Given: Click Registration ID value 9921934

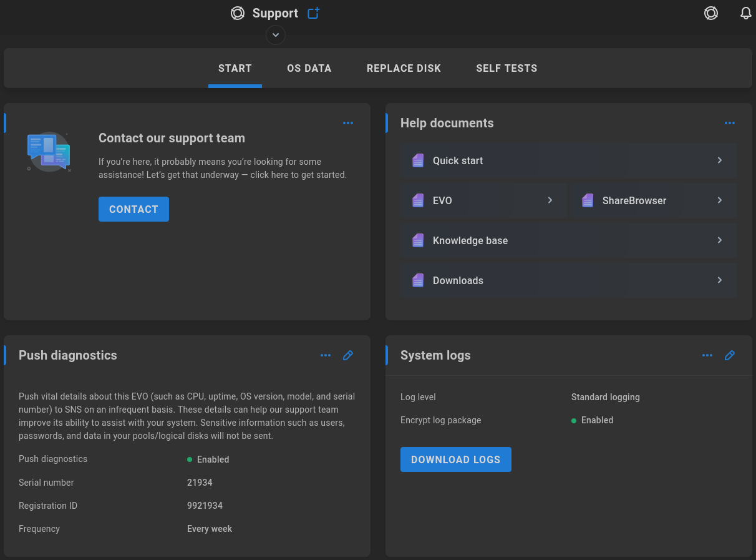Looking at the screenshot, I should (x=205, y=506).
